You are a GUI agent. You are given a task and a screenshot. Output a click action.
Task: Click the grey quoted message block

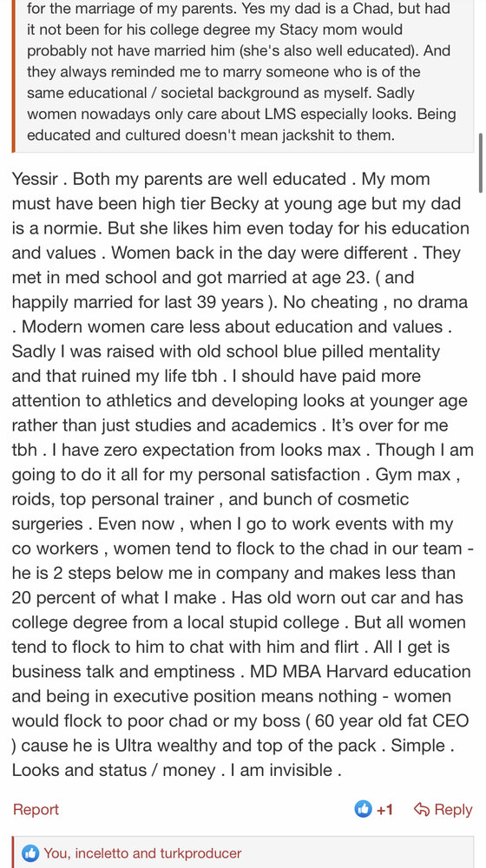[243, 76]
